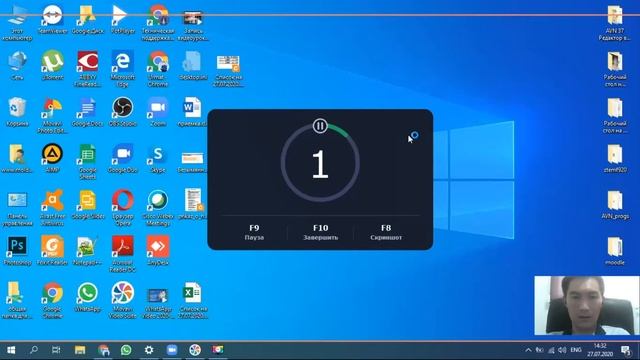Image resolution: width=640 pixels, height=360 pixels.
Task: Launch OBS Studio from the desktop
Action: (122, 111)
